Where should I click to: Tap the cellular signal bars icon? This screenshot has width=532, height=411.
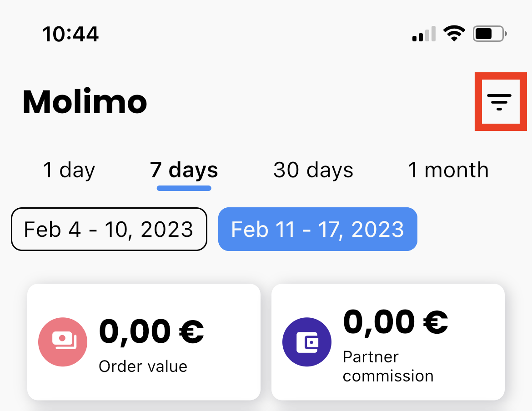(x=424, y=34)
